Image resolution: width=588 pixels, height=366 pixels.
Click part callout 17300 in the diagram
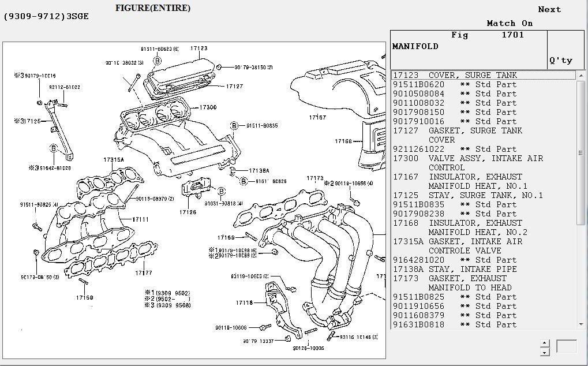208,107
